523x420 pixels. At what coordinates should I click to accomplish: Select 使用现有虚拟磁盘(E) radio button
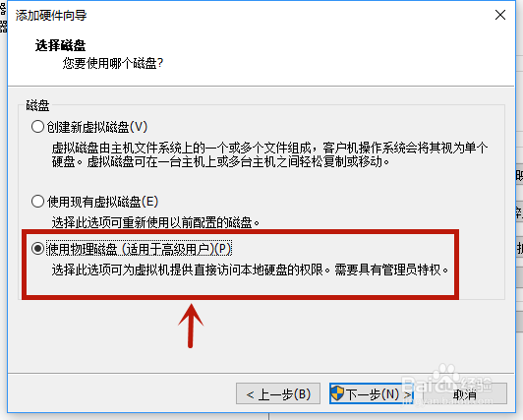(37, 202)
